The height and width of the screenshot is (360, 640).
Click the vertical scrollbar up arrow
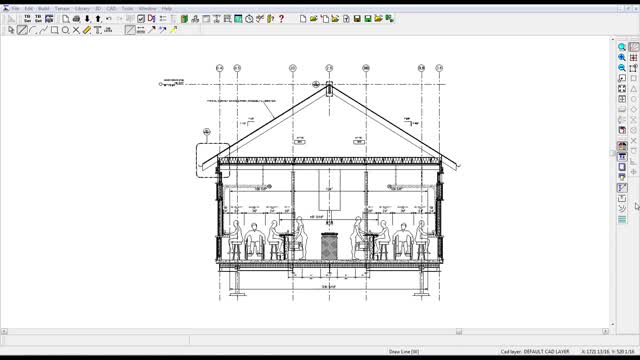click(612, 40)
